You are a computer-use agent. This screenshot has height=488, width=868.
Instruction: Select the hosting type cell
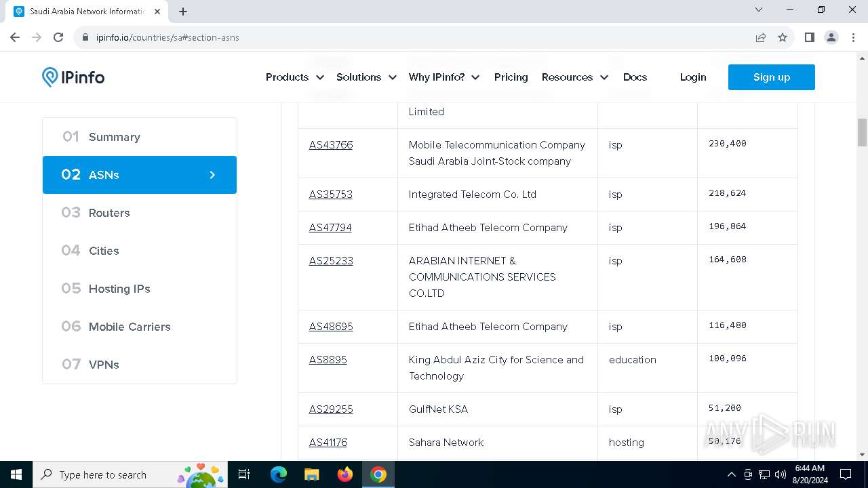pos(648,443)
